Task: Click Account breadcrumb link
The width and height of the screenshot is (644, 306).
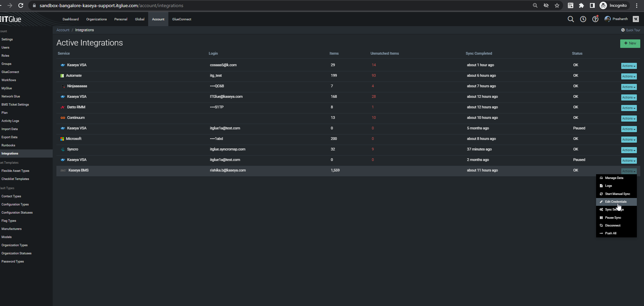Action: pos(63,30)
